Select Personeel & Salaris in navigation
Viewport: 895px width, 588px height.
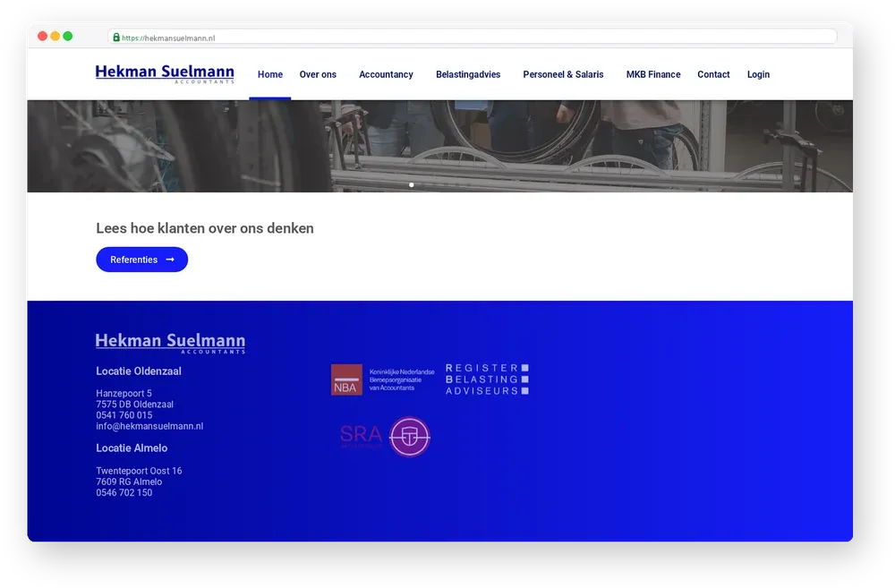tap(563, 74)
